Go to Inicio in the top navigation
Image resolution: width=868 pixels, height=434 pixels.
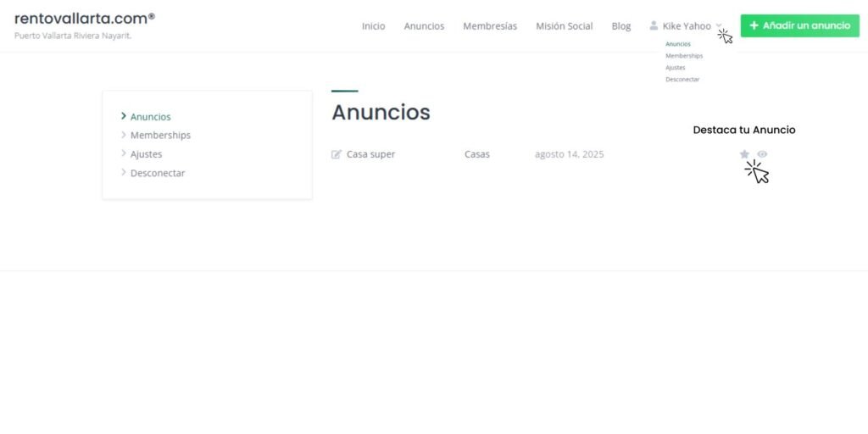tap(373, 26)
